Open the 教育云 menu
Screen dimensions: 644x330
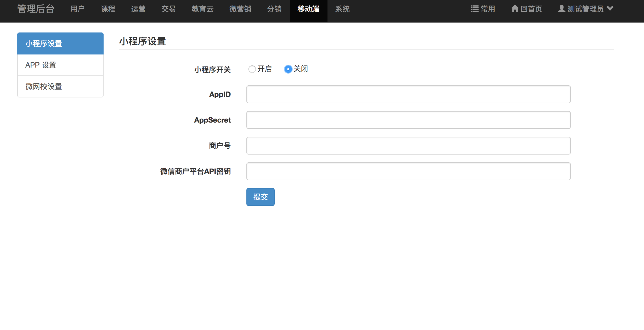pyautogui.click(x=203, y=9)
